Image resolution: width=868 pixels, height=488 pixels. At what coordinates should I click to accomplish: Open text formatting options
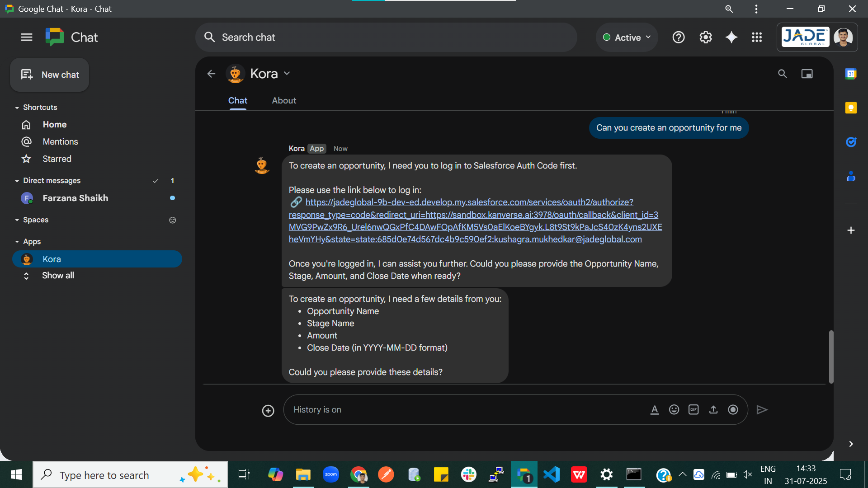(x=655, y=409)
